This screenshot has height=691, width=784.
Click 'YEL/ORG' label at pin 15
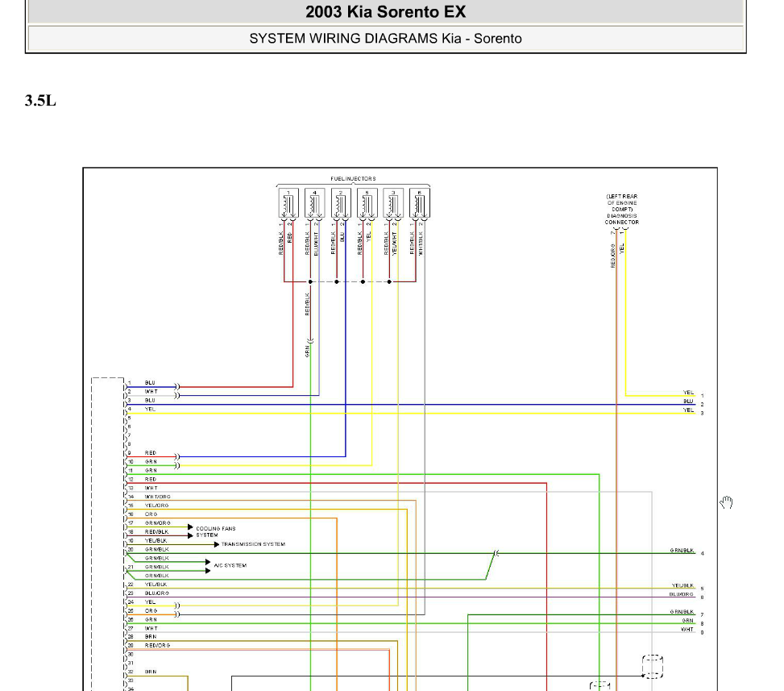(x=156, y=506)
